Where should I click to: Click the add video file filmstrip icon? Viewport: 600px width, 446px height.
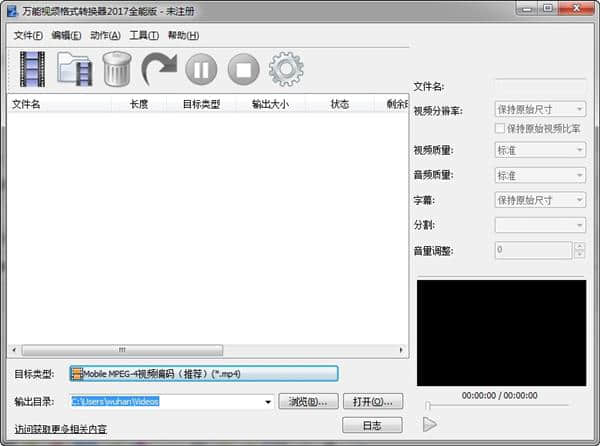[x=32, y=69]
